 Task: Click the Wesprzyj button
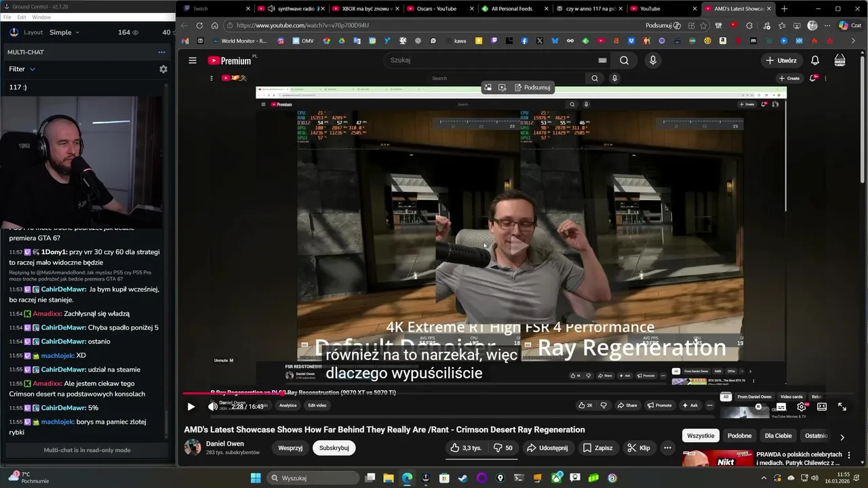tap(290, 448)
